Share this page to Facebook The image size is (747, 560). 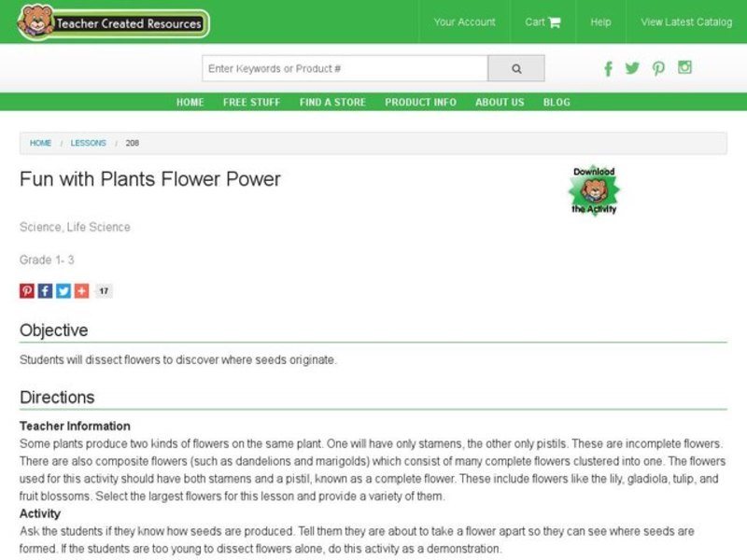click(x=45, y=290)
